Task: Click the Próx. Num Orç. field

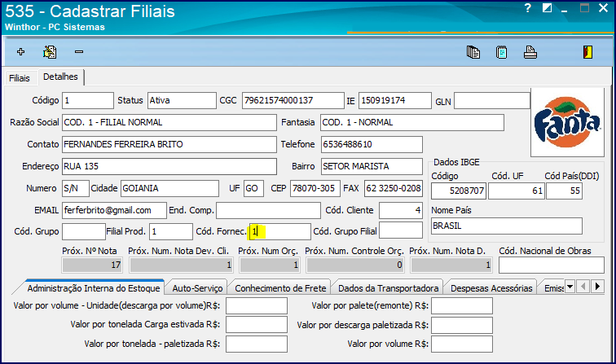Action: [x=270, y=265]
